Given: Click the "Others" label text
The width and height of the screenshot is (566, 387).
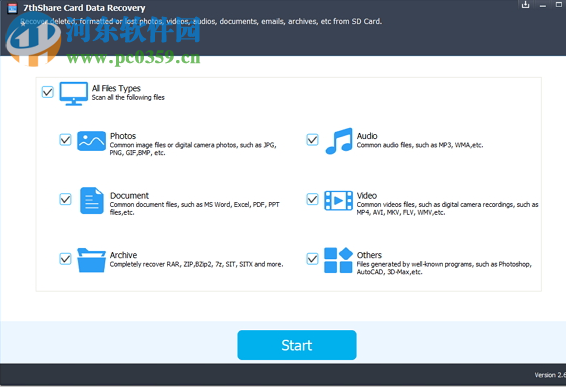Looking at the screenshot, I should 369,255.
